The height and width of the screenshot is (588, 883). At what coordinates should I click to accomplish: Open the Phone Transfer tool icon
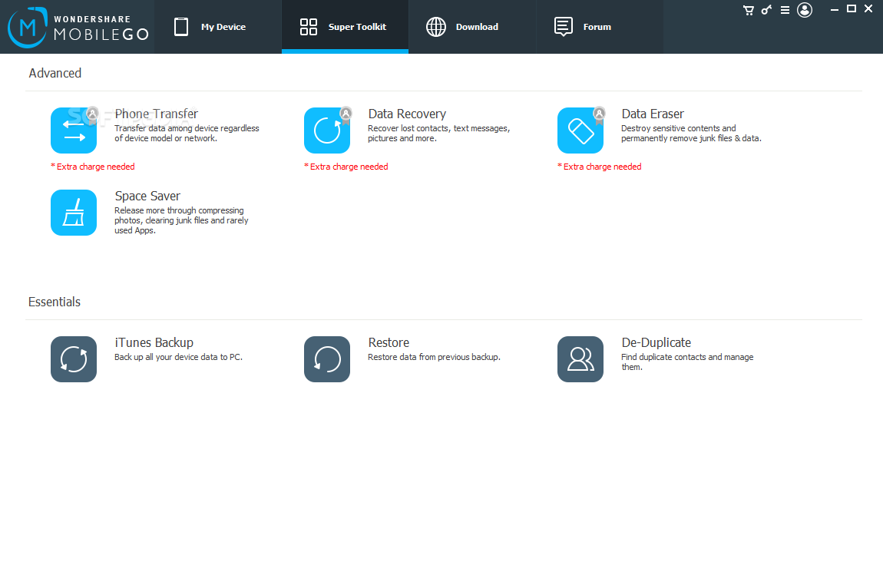(74, 130)
